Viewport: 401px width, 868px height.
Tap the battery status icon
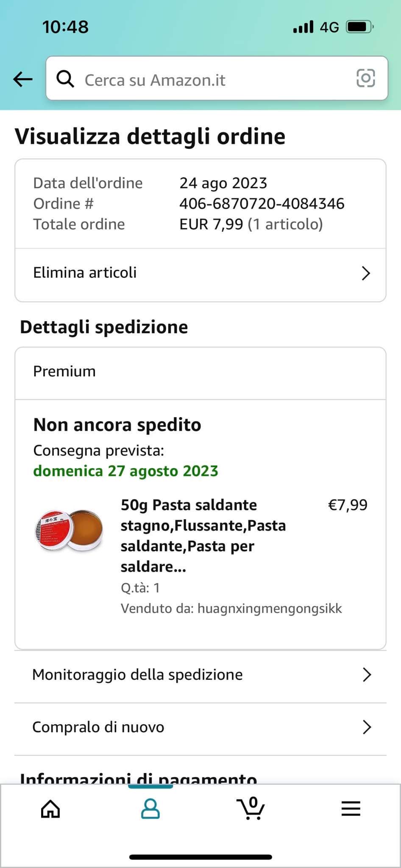[x=359, y=27]
